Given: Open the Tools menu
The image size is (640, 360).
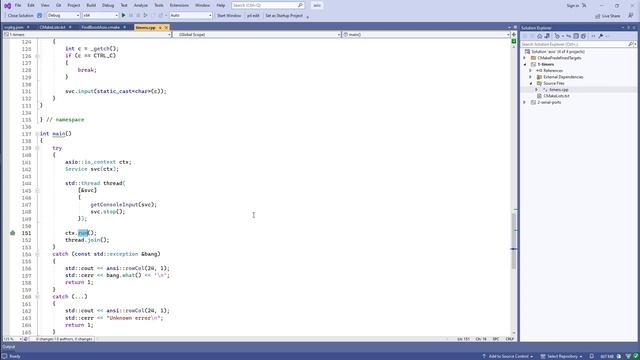Looking at the screenshot, I should pyautogui.click(x=159, y=5).
